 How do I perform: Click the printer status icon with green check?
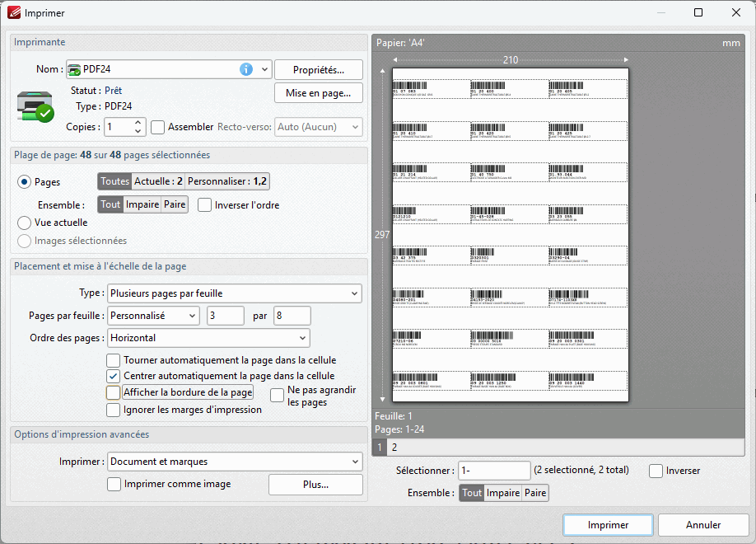click(35, 106)
